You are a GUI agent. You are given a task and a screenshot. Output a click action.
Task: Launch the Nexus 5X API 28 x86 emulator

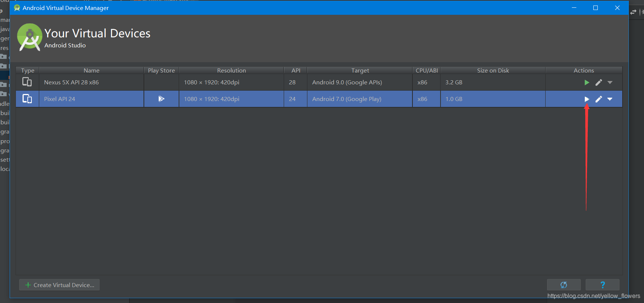point(587,83)
